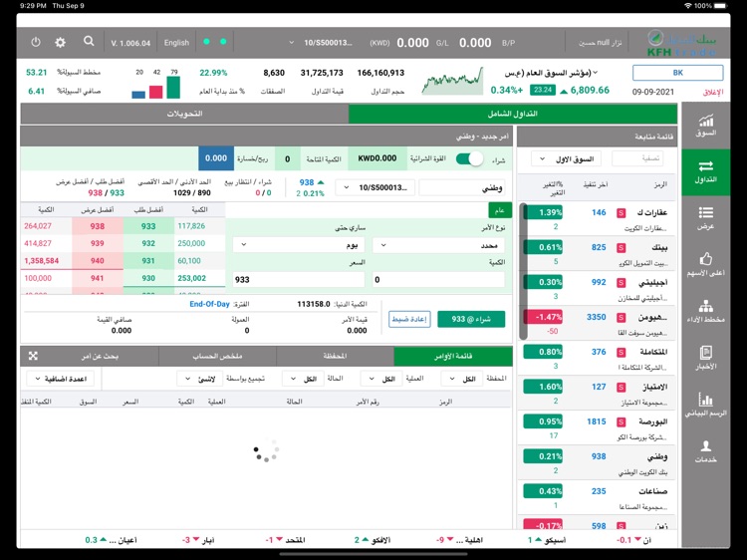Expand the market index name dropdown
The height and width of the screenshot is (560, 747).
(550, 73)
